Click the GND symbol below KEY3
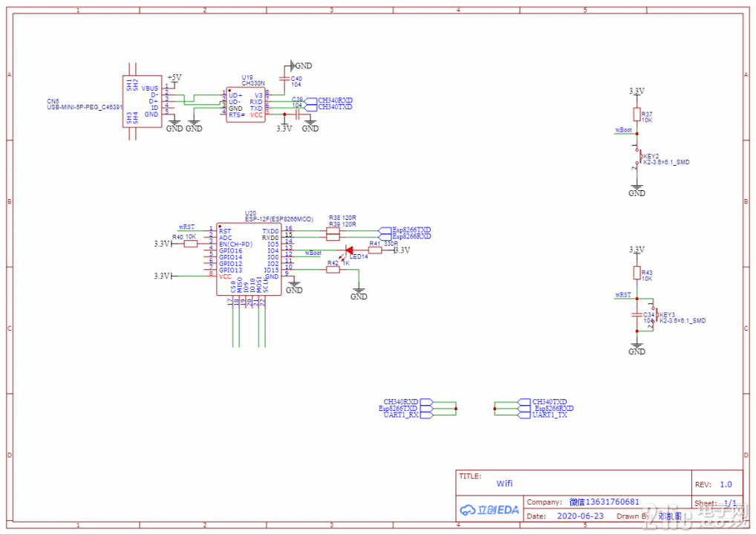Image resolution: width=756 pixels, height=535 pixels. [x=637, y=348]
